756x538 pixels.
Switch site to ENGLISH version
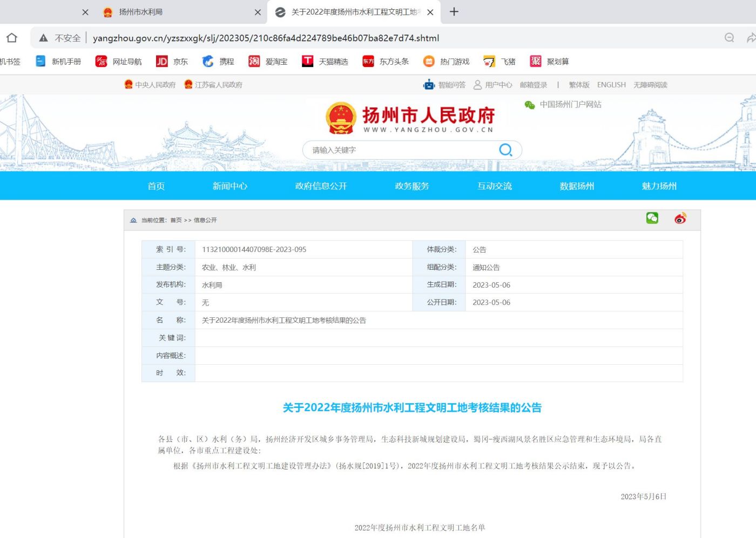[x=611, y=85]
